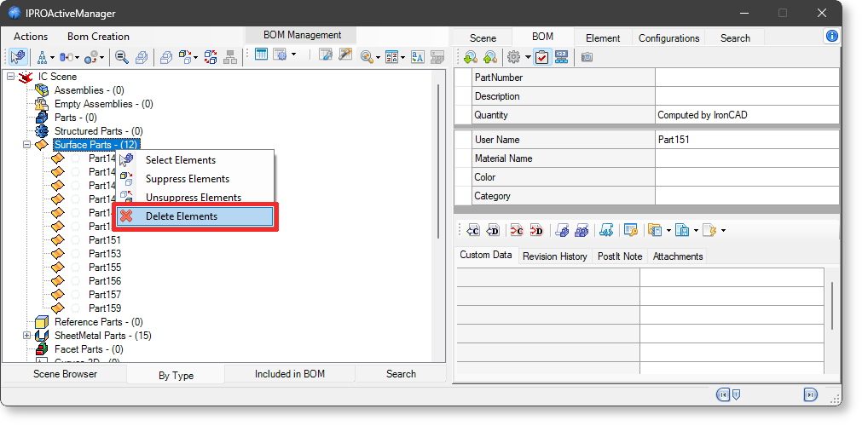The height and width of the screenshot is (426, 868).
Task: Click the single stamp script icon
Action: pos(562,230)
